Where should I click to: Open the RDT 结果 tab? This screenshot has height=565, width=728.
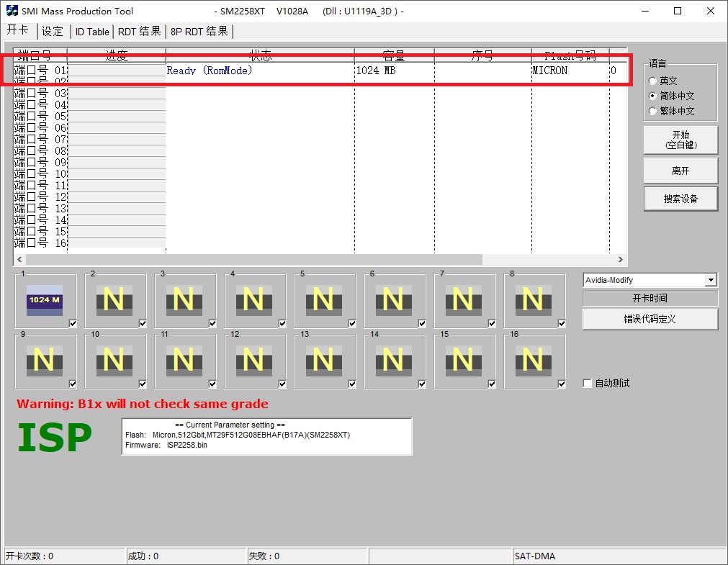(140, 32)
